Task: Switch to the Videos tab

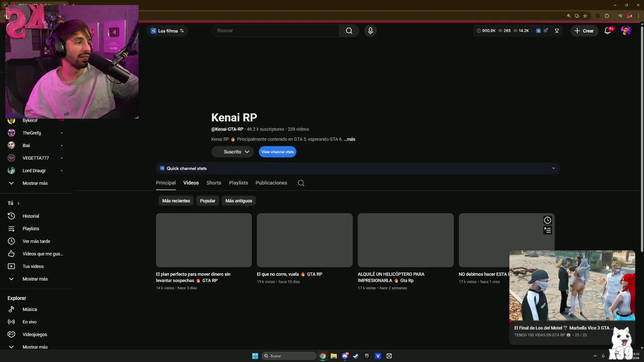Action: tap(191, 183)
